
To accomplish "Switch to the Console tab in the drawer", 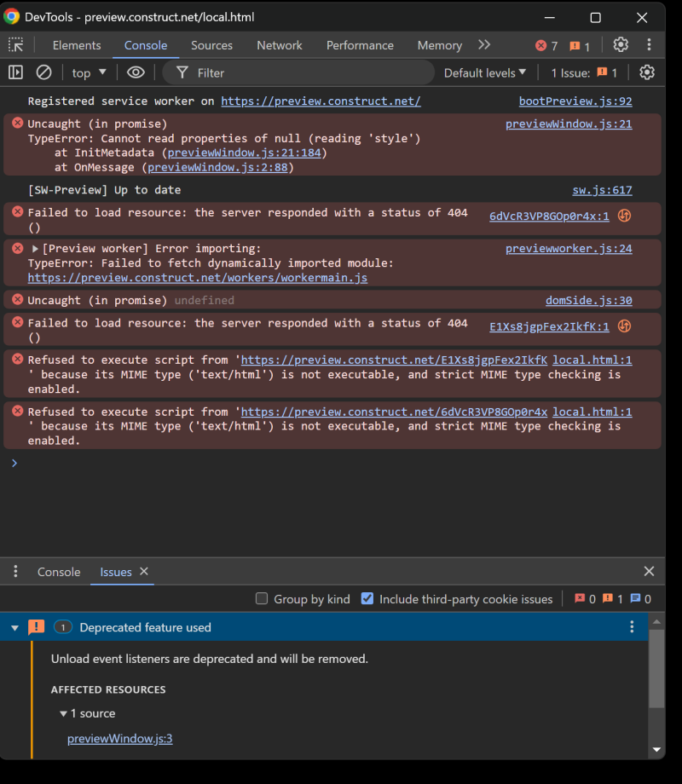I will (59, 572).
